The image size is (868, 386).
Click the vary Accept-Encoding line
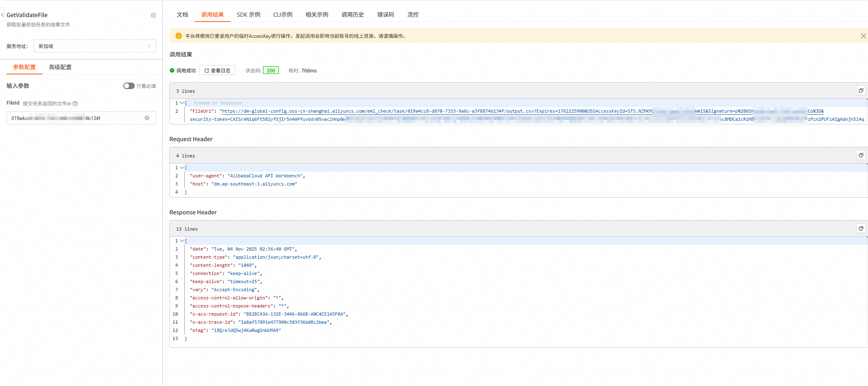[x=225, y=290]
